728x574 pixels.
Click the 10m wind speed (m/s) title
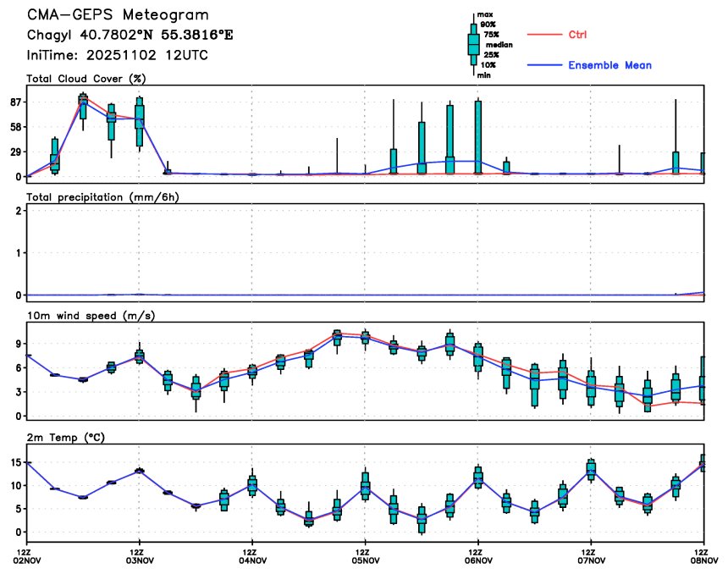(91, 316)
